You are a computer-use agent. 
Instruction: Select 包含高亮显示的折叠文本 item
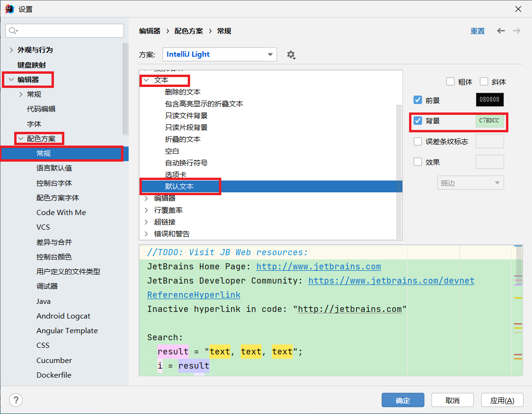204,104
